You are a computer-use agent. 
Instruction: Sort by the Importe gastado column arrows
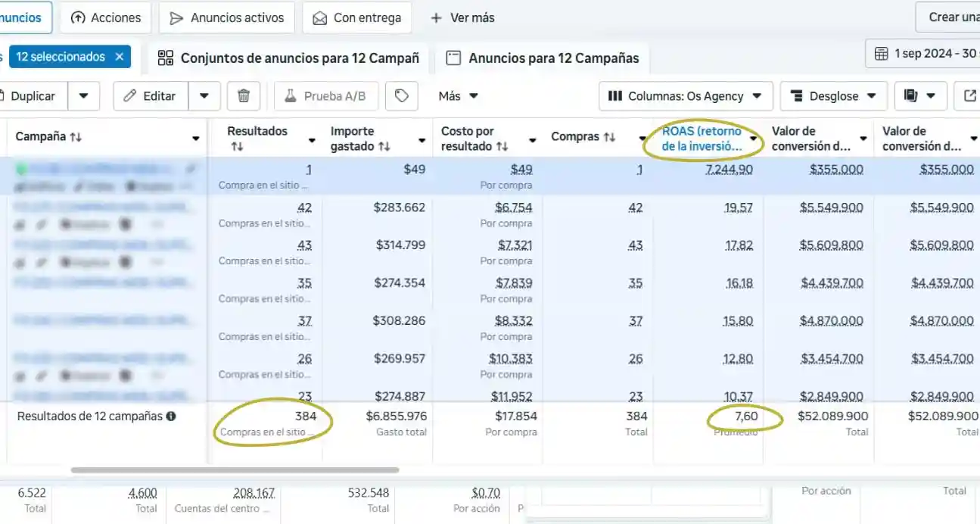click(x=384, y=146)
